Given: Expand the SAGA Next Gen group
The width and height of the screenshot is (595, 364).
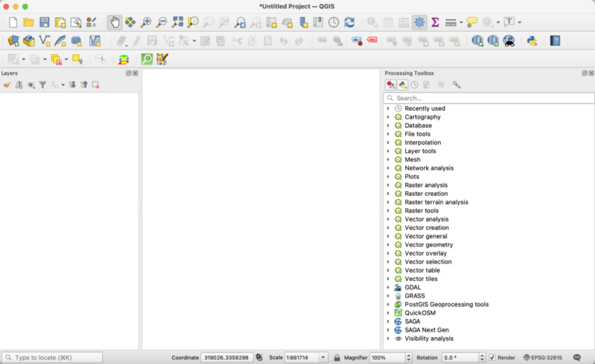Looking at the screenshot, I should click(x=388, y=330).
